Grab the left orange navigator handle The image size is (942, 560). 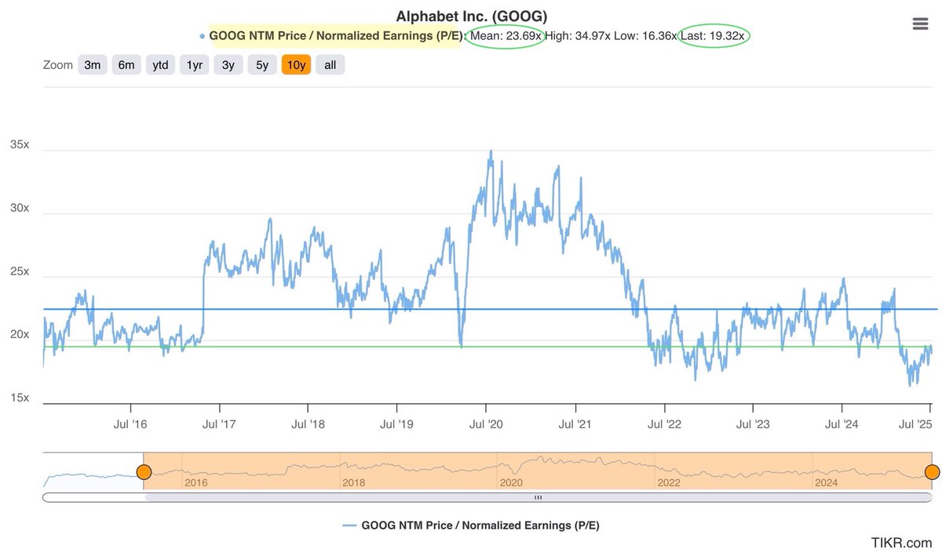144,472
